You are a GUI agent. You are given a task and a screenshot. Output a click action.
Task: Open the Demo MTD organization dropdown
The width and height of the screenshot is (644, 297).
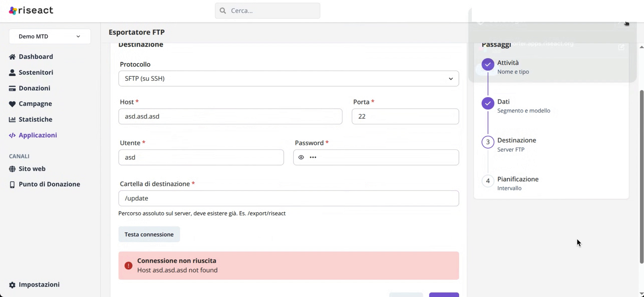click(50, 37)
